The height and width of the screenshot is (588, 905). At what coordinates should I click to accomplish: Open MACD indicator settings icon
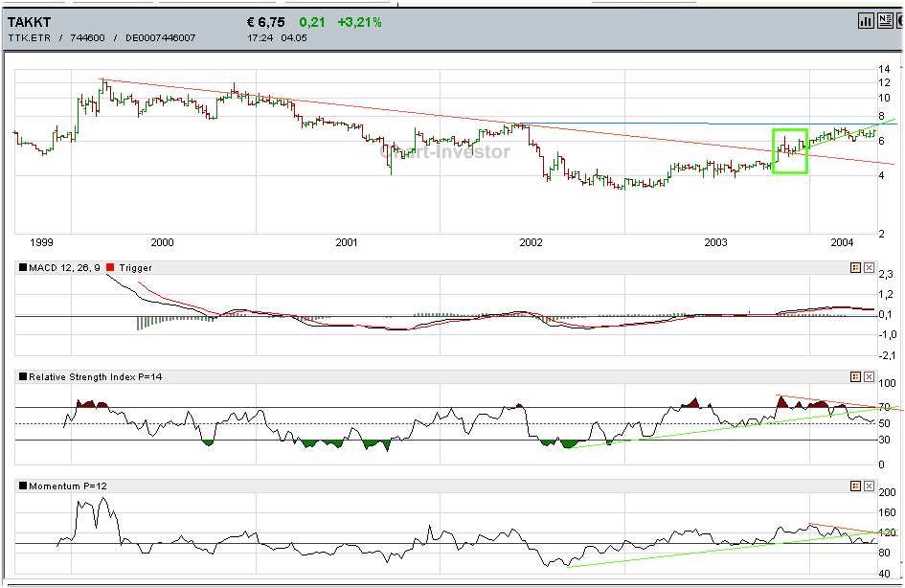[854, 268]
